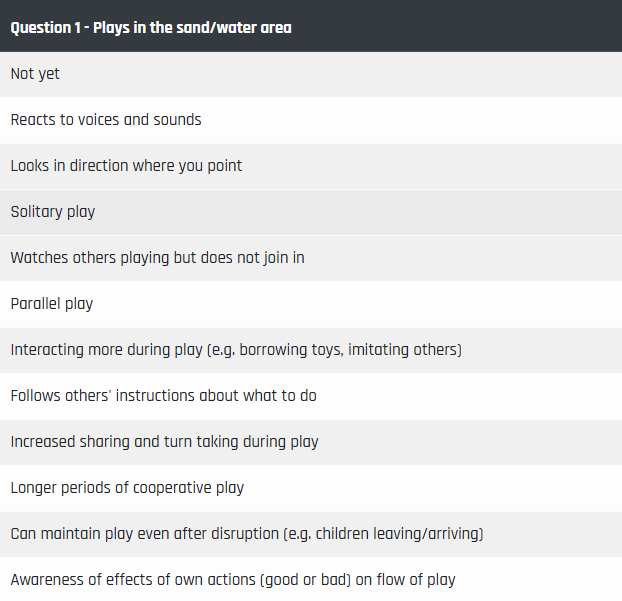The image size is (622, 601).
Task: Select "Looks in direction where you point"
Action: 311,166
